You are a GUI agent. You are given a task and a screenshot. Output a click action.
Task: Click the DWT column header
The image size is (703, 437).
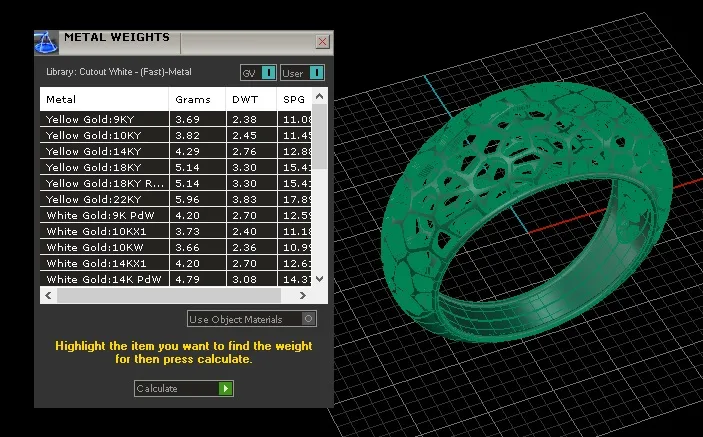click(x=251, y=100)
